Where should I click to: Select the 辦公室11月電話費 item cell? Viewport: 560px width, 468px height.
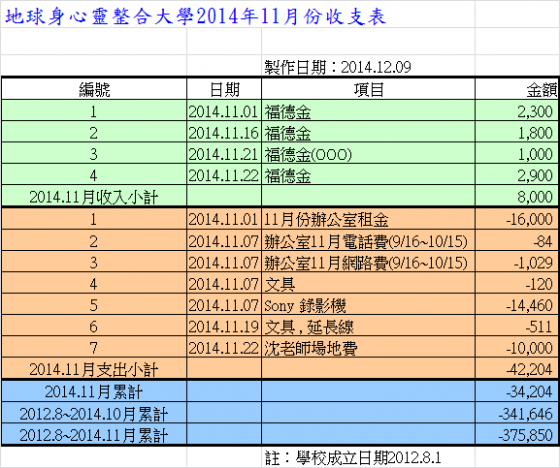coord(368,240)
